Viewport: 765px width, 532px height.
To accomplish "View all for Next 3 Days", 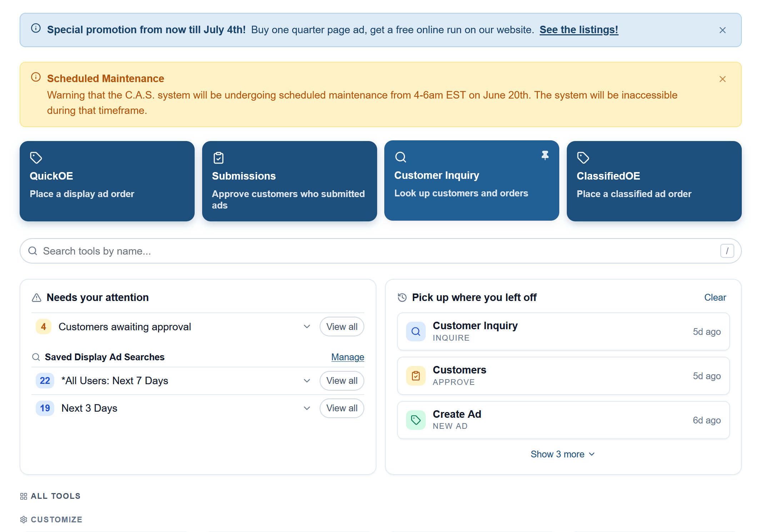I will [x=342, y=408].
